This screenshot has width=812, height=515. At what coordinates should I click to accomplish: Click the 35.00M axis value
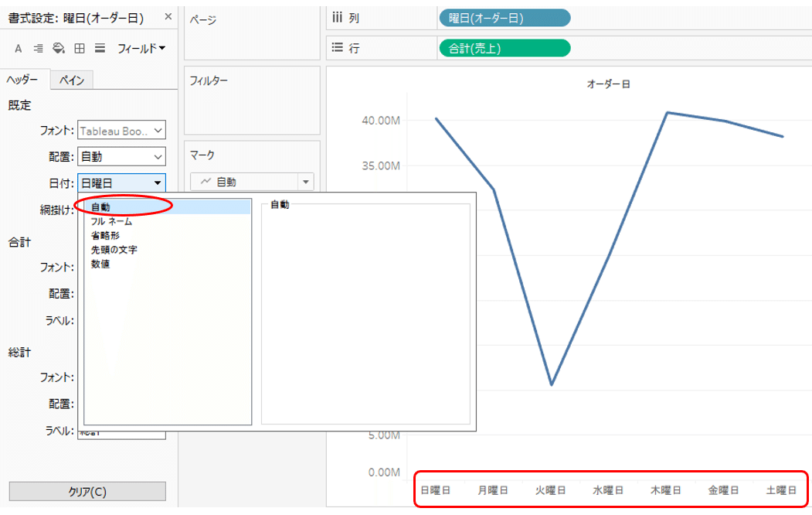(x=381, y=165)
